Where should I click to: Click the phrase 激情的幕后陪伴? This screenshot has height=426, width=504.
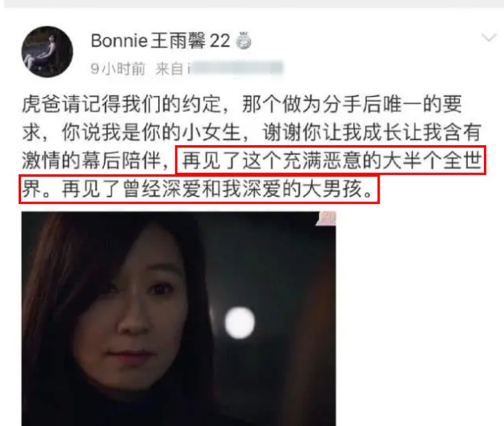91,160
